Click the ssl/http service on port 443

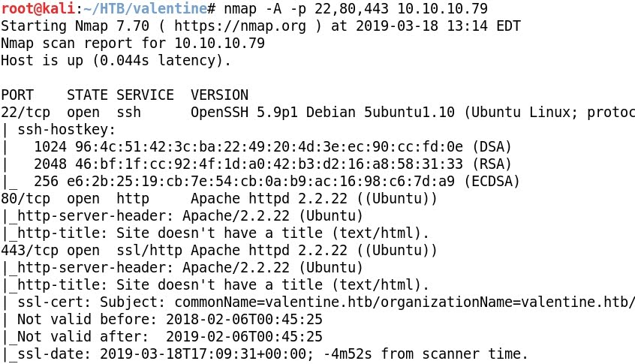click(149, 251)
